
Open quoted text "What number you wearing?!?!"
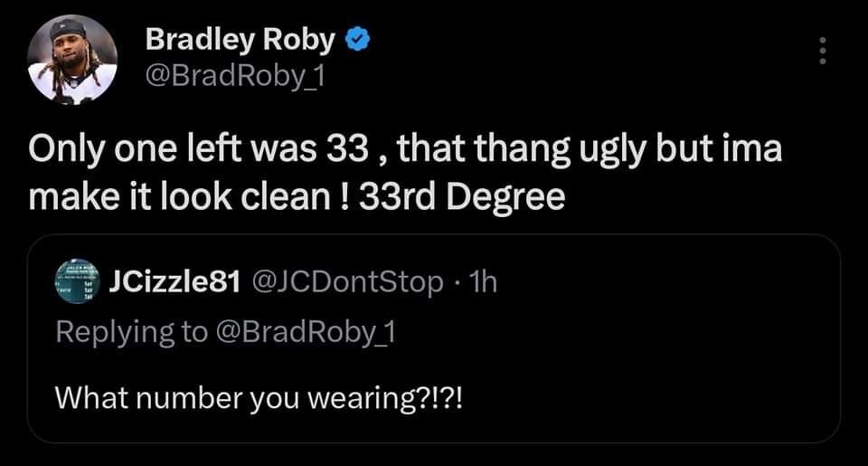click(258, 396)
